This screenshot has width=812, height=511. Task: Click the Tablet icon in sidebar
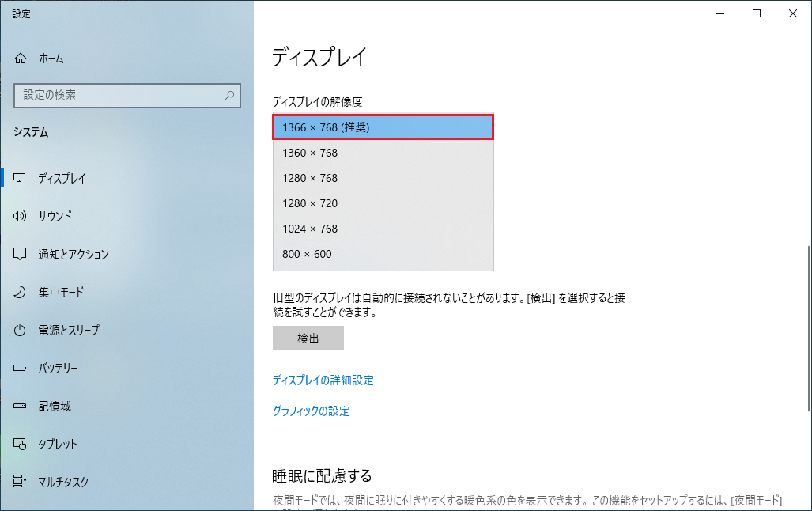(x=21, y=445)
